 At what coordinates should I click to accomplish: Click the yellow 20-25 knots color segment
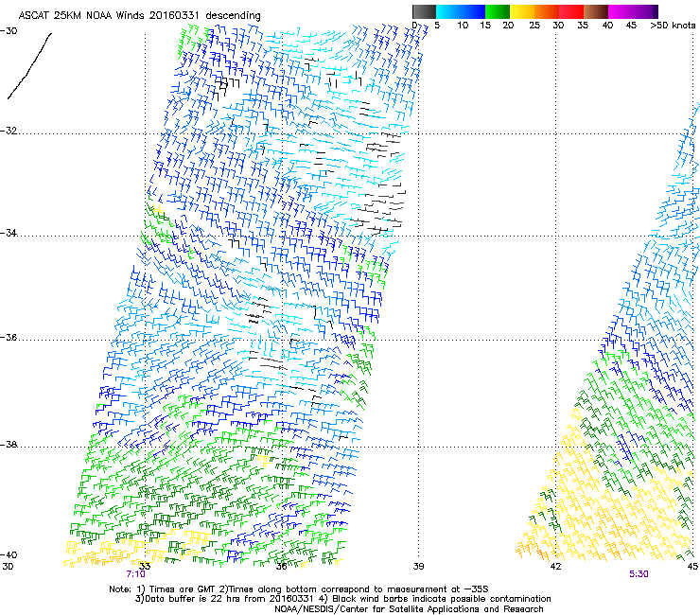click(x=522, y=11)
